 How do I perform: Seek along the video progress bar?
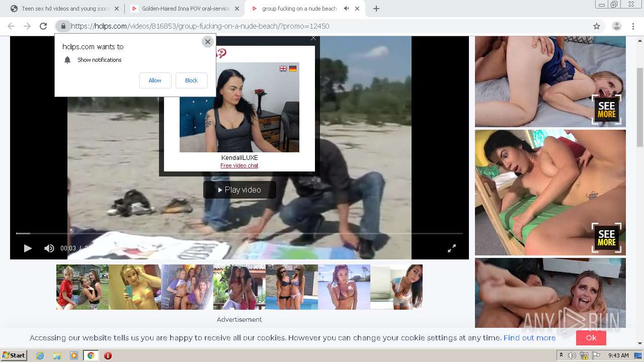pos(239,233)
